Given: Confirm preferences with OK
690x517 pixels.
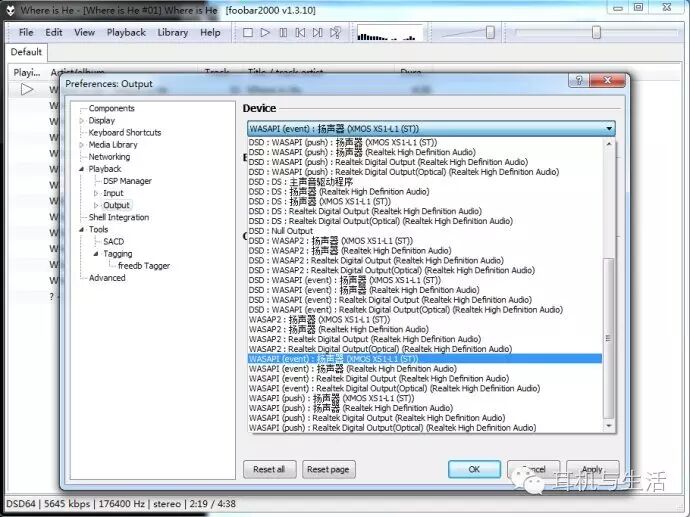Looking at the screenshot, I should tap(474, 469).
